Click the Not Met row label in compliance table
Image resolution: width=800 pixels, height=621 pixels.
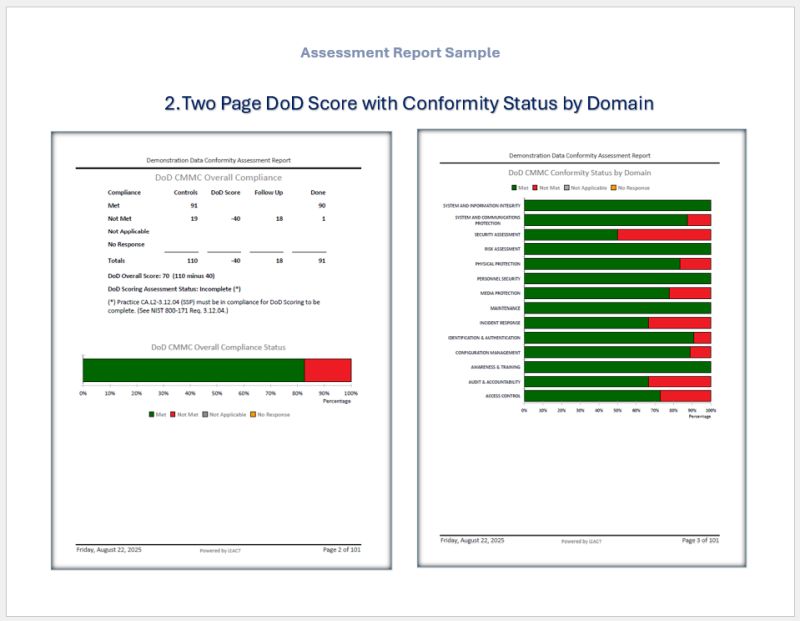click(x=119, y=218)
